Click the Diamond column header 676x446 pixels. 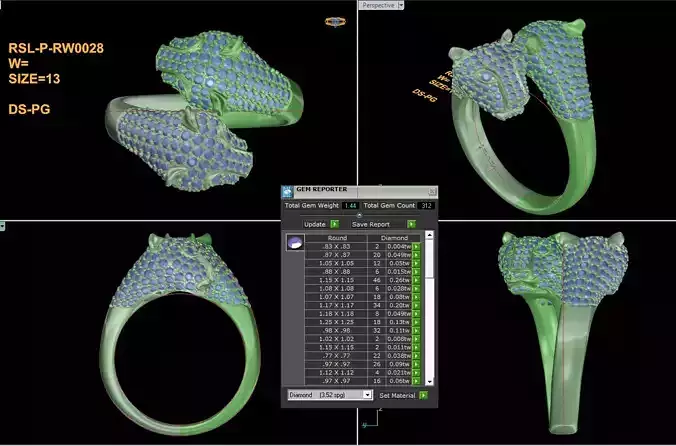pos(394,238)
